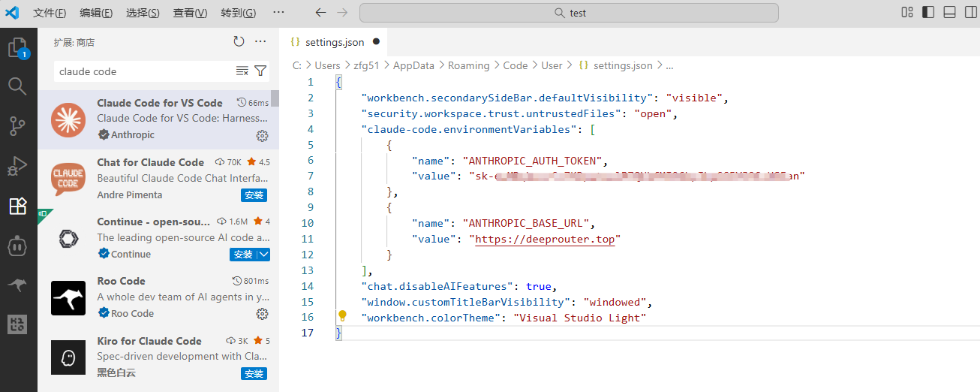Open the bottom pixel-style activity bar icon
This screenshot has width=980, height=392.
click(x=18, y=324)
